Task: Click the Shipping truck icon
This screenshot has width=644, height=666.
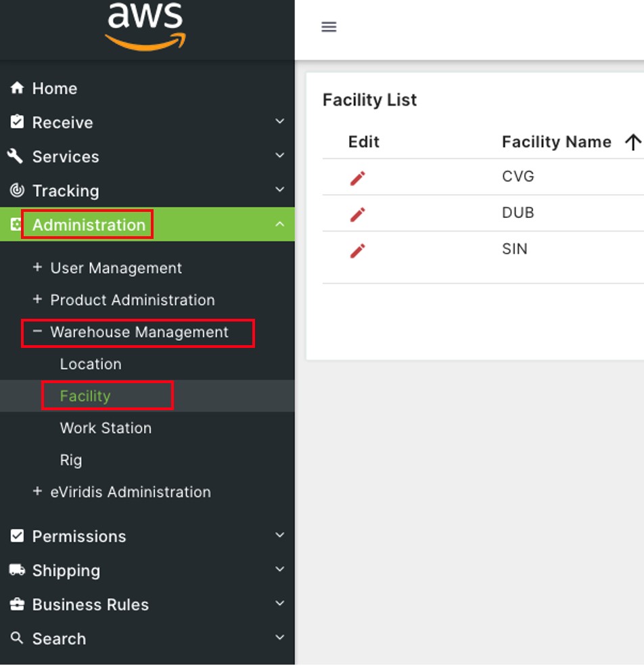Action: point(17,570)
